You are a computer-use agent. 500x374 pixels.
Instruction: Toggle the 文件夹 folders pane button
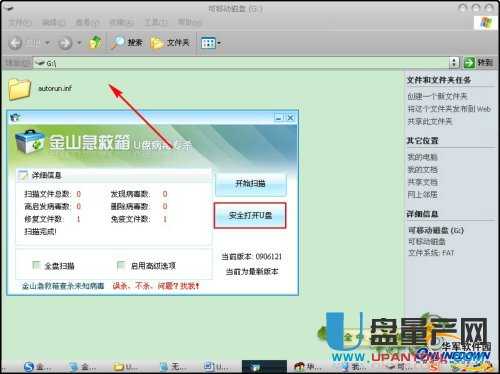[x=170, y=43]
